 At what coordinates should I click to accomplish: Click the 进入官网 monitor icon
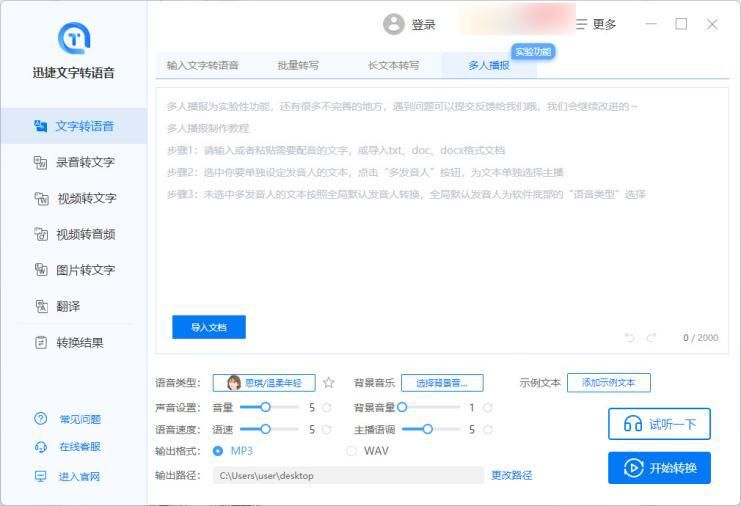[x=41, y=476]
